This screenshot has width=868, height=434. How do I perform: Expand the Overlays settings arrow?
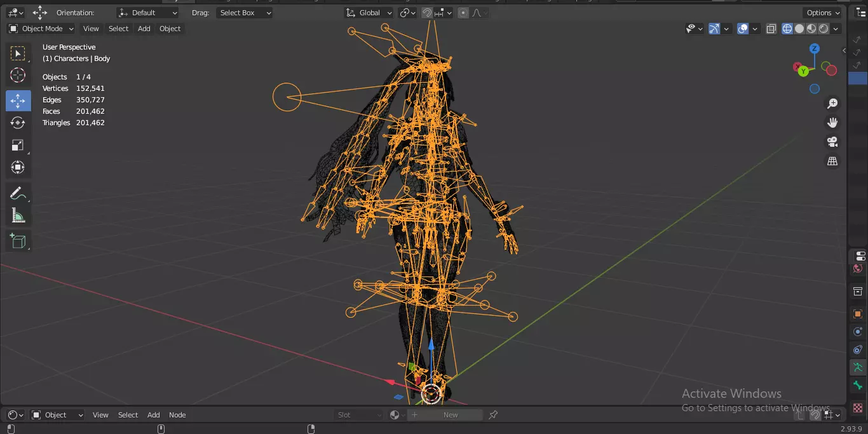[x=755, y=29]
